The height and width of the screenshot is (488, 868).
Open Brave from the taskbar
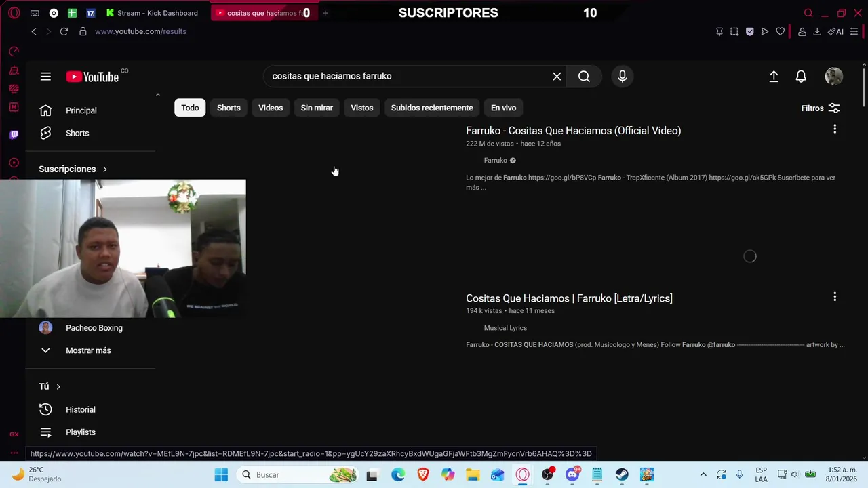click(x=423, y=474)
